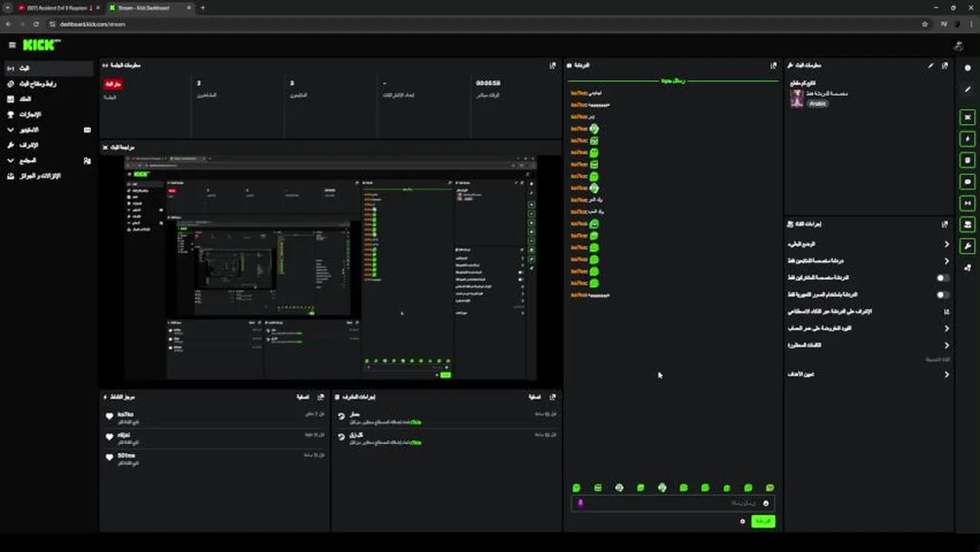Screen dimensions: 980x552
Task: Click the filter button in moderator actions header
Action: pyautogui.click(x=535, y=397)
